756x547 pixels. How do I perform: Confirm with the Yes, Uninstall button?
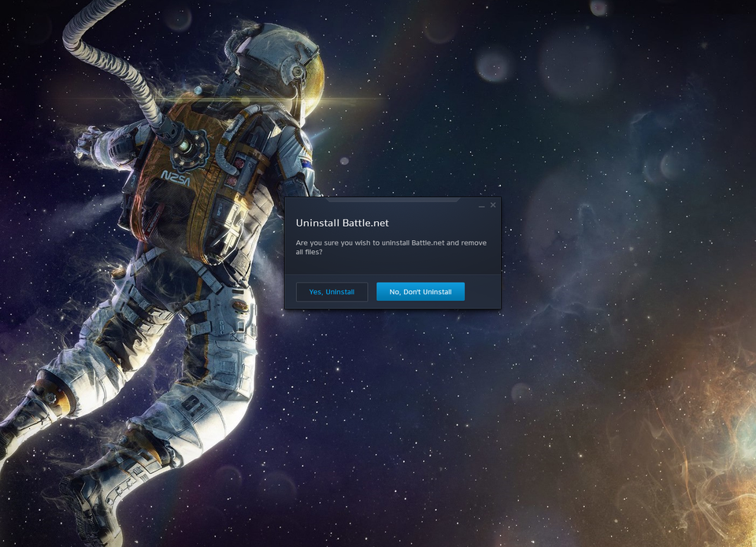(x=332, y=292)
